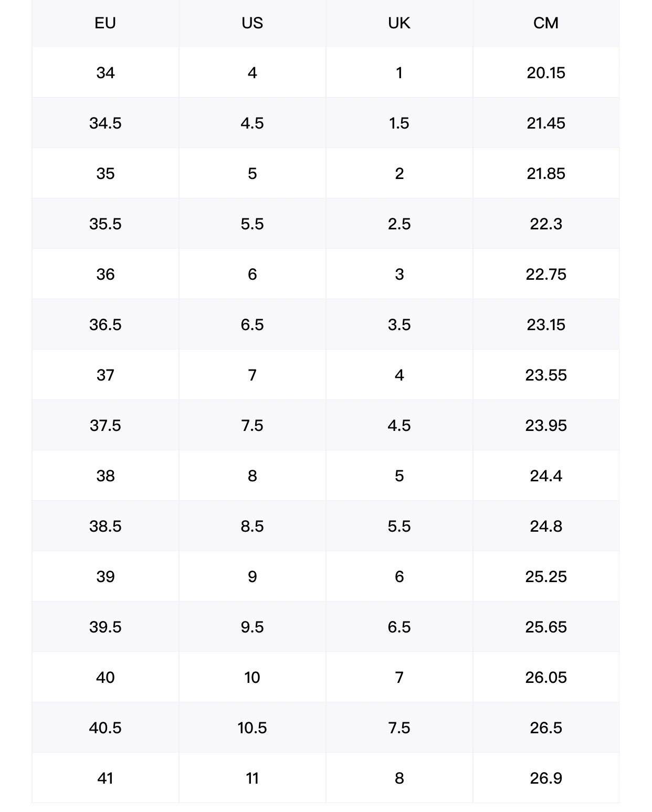Click the 26.9 CM value

point(546,778)
